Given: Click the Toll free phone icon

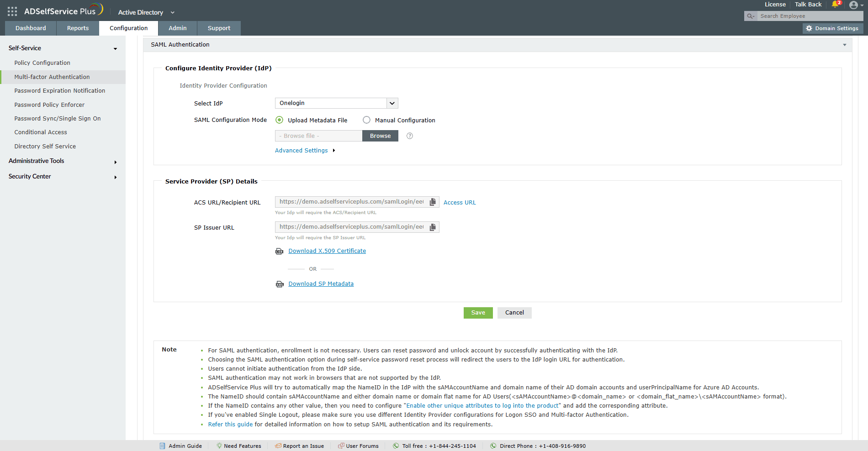Looking at the screenshot, I should tap(396, 446).
